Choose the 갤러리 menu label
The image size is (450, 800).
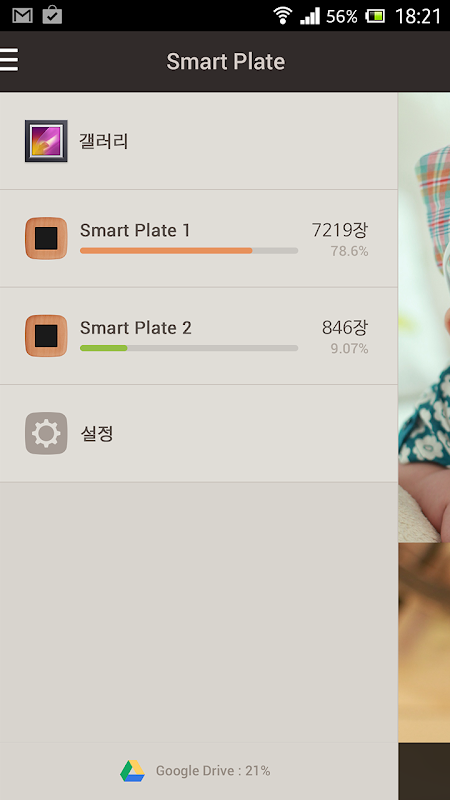pyautogui.click(x=104, y=141)
